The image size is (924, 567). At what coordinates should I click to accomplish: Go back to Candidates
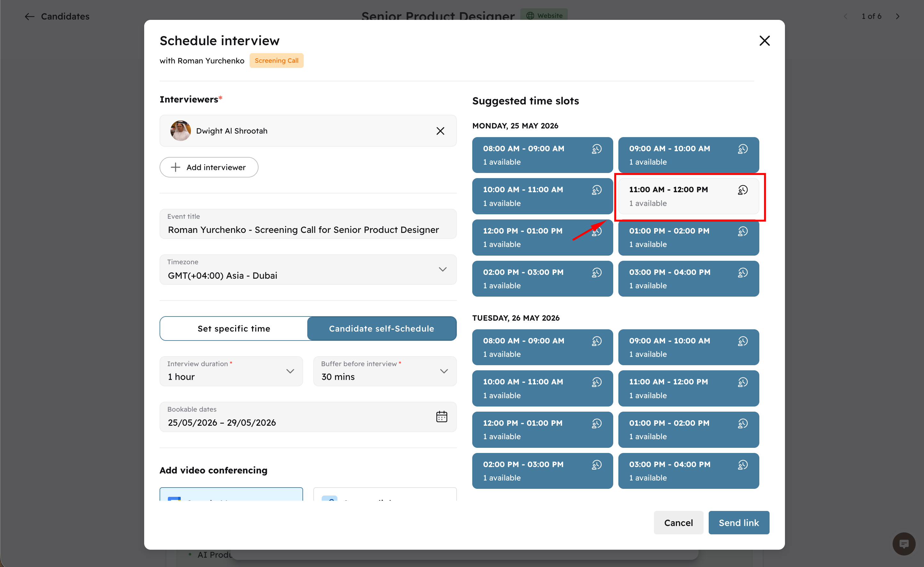[57, 16]
